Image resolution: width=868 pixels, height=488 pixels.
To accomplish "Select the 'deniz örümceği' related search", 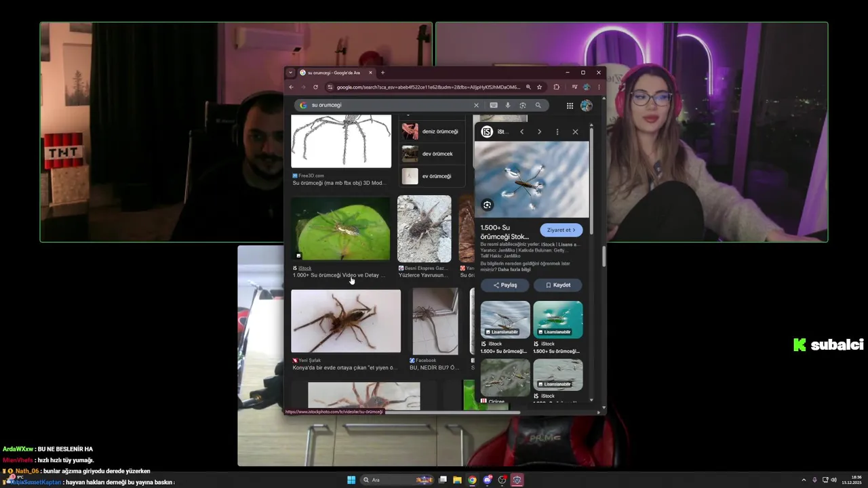I will pyautogui.click(x=432, y=131).
